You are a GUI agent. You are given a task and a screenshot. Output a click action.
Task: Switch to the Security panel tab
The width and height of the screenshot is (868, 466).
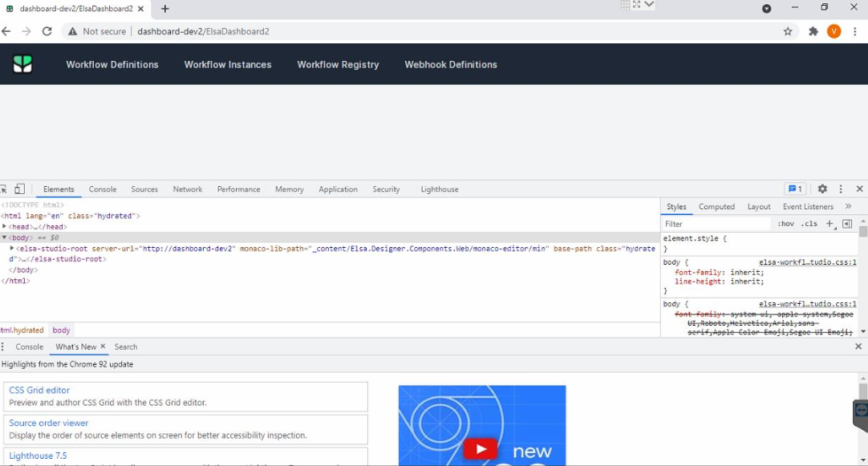coord(386,189)
